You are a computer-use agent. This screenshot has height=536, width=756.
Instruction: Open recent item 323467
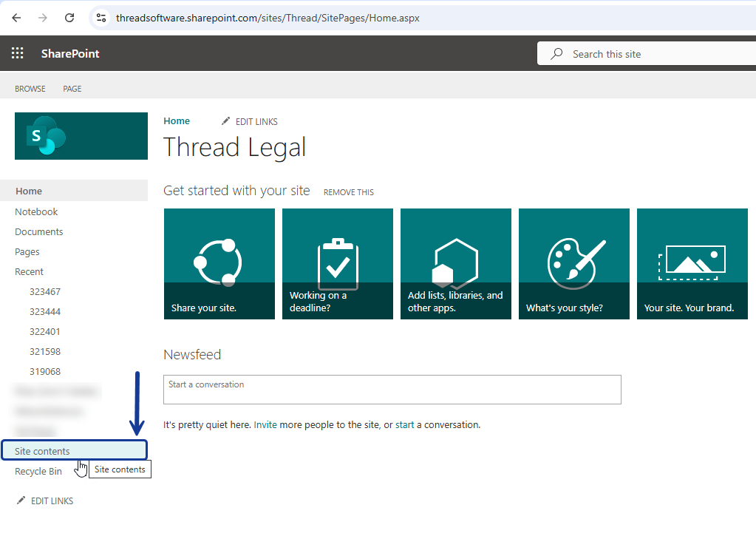(x=45, y=292)
